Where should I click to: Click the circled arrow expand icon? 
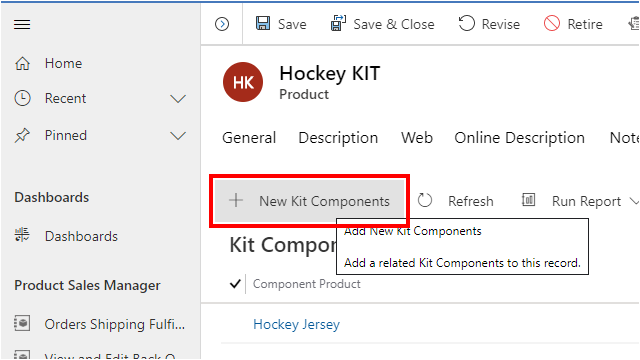pyautogui.click(x=222, y=24)
